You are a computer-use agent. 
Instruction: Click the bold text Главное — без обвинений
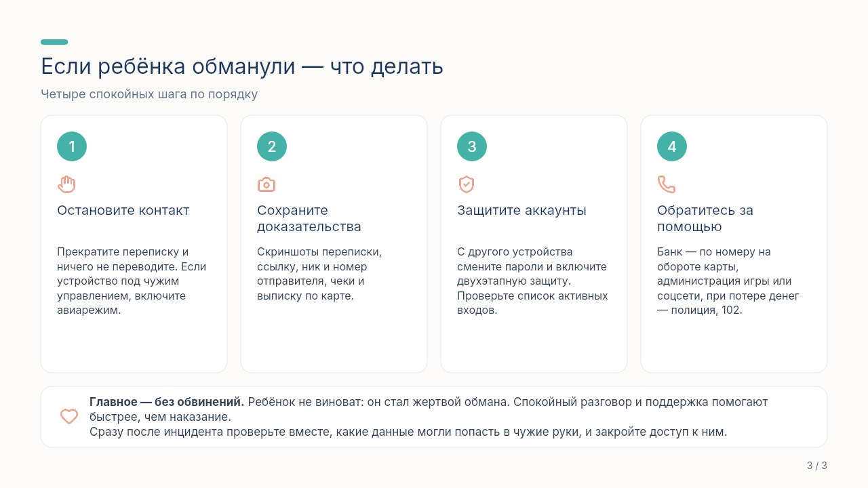click(x=167, y=402)
